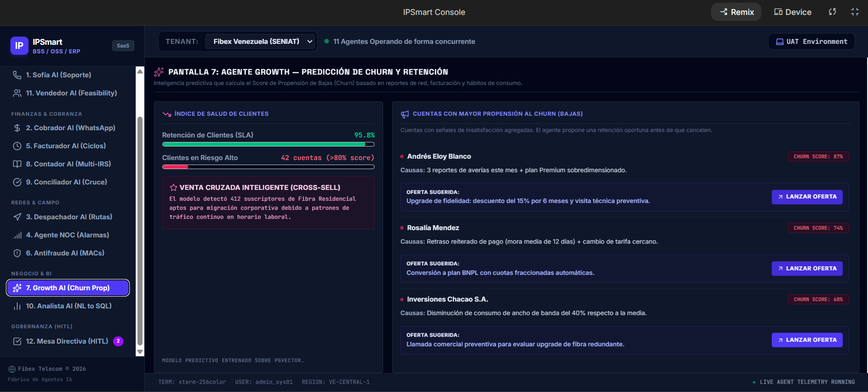Viewport: 868px width, 392px height.
Task: Click the Retención de Clientes progress bar
Action: [268, 145]
